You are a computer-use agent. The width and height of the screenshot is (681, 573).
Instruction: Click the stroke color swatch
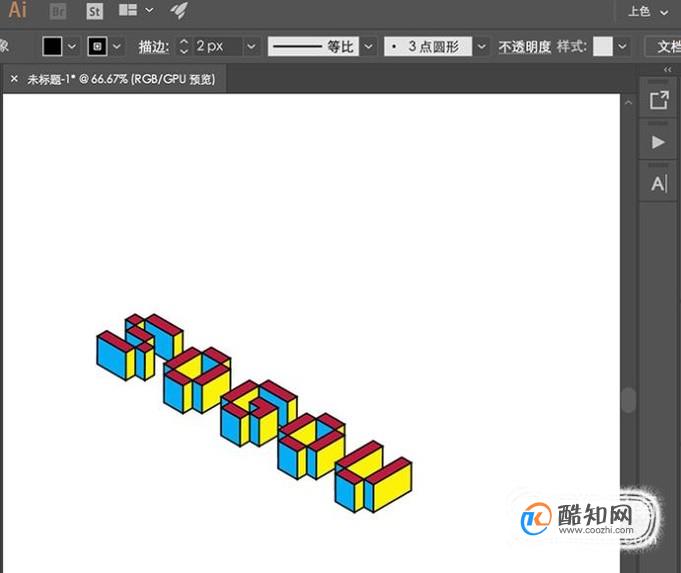pyautogui.click(x=97, y=46)
